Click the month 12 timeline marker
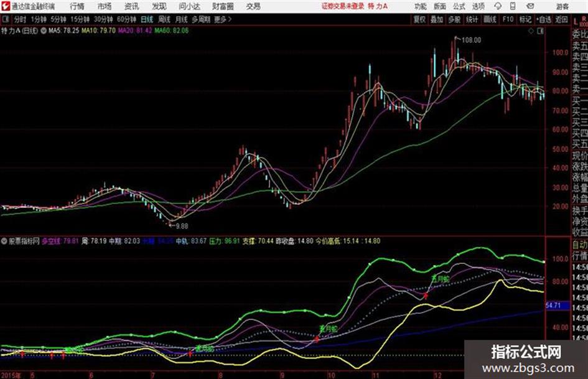This screenshot has height=379, width=588. tap(437, 375)
